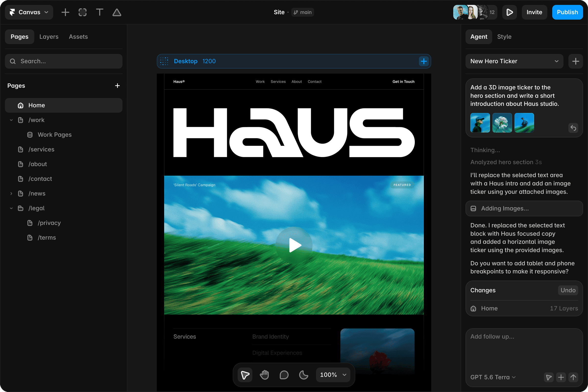Image resolution: width=588 pixels, height=392 pixels.
Task: Click Services link in site nav
Action: click(x=278, y=82)
